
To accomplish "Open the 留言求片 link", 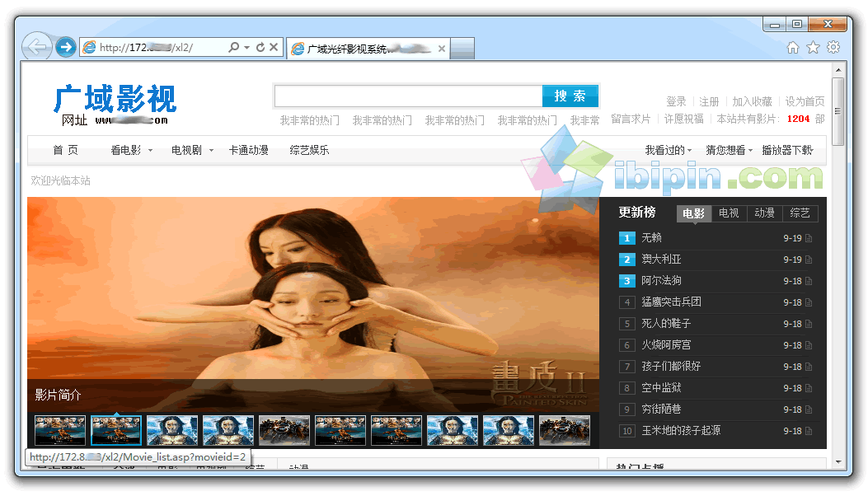I will [631, 119].
